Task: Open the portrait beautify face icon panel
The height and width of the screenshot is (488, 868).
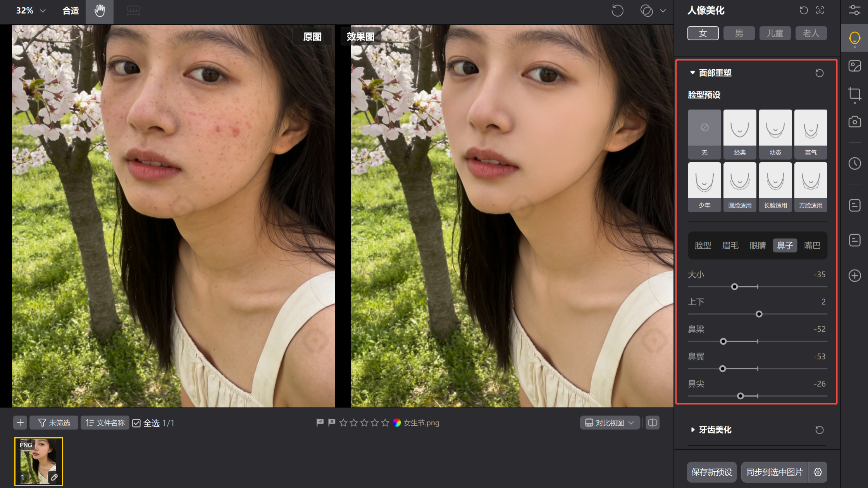Action: (x=854, y=38)
